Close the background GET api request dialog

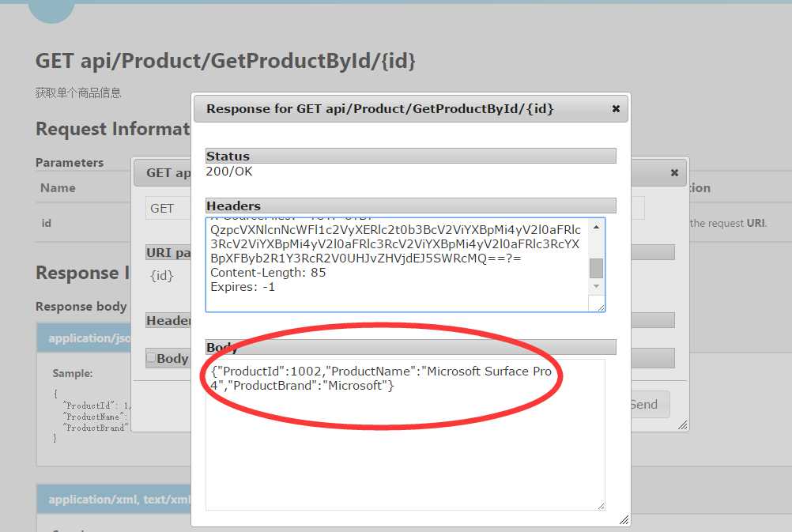[x=674, y=173]
